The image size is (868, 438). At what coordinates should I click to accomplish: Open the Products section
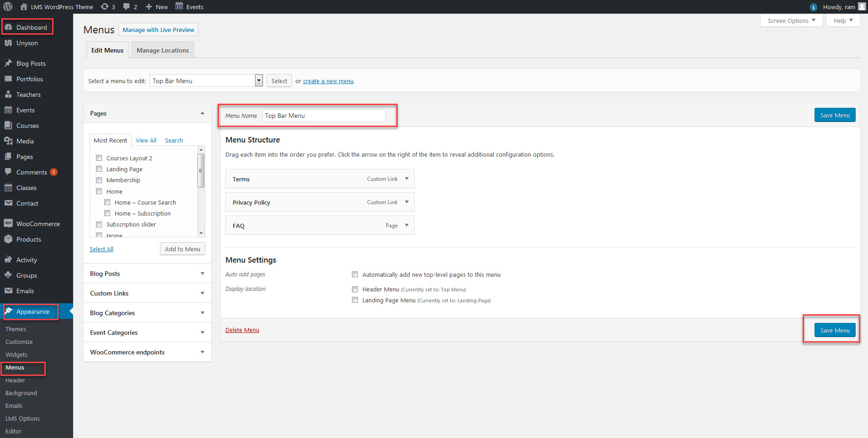(28, 239)
